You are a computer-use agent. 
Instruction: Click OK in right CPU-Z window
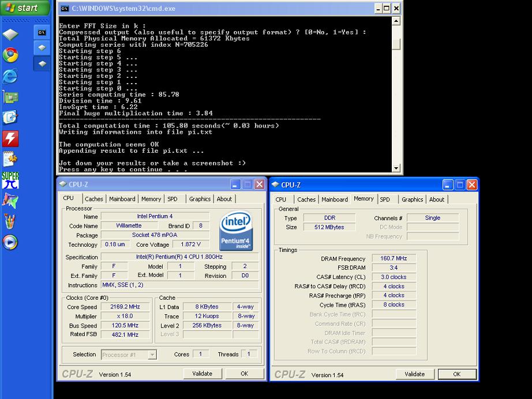click(x=457, y=374)
